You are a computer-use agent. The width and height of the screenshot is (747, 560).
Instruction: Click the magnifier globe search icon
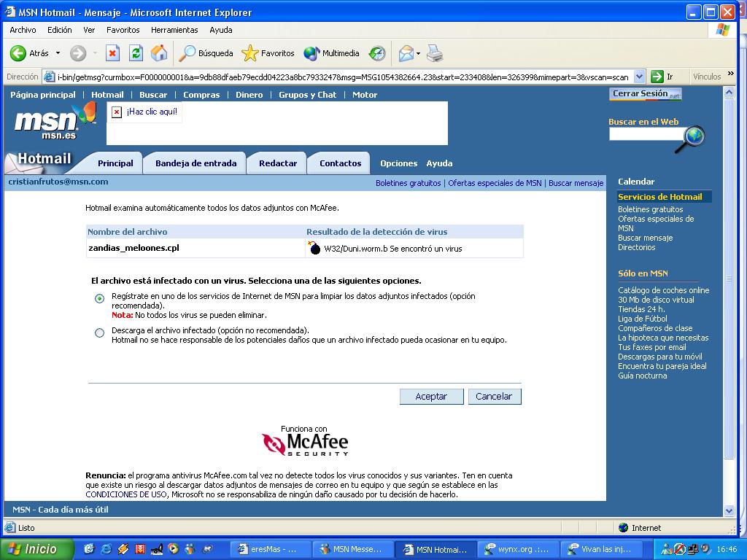pos(692,138)
